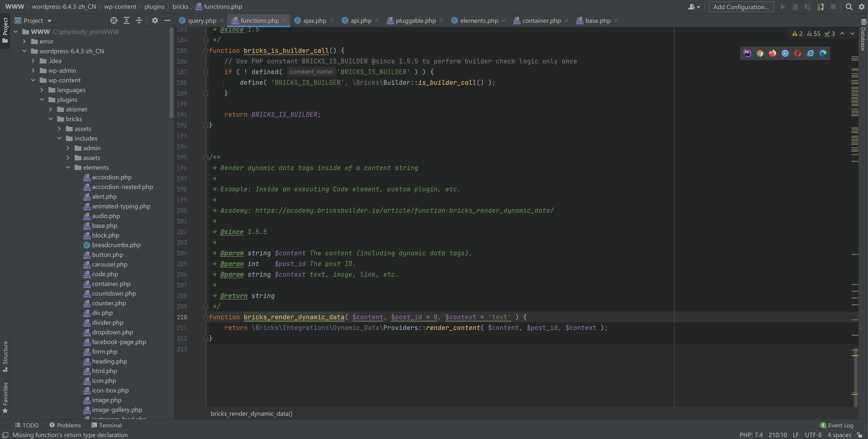
Task: Open IDE settings gear in top right
Action: pyautogui.click(x=862, y=7)
